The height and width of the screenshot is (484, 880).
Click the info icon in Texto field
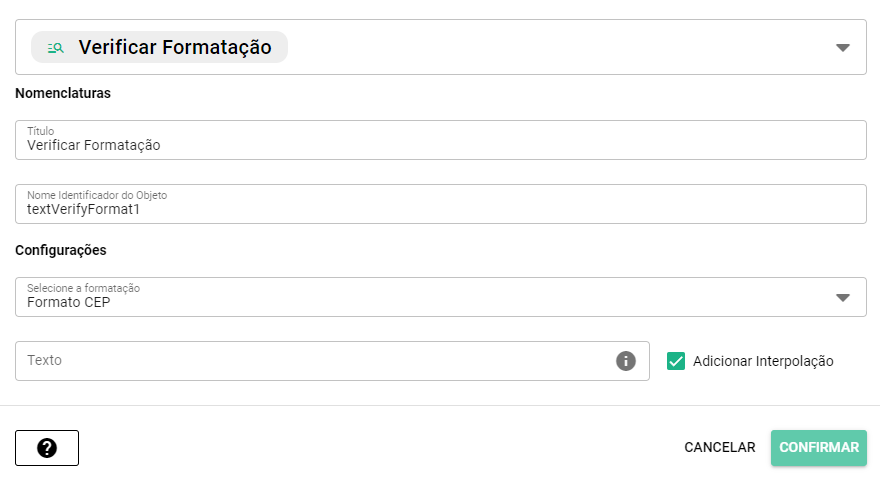click(x=626, y=361)
